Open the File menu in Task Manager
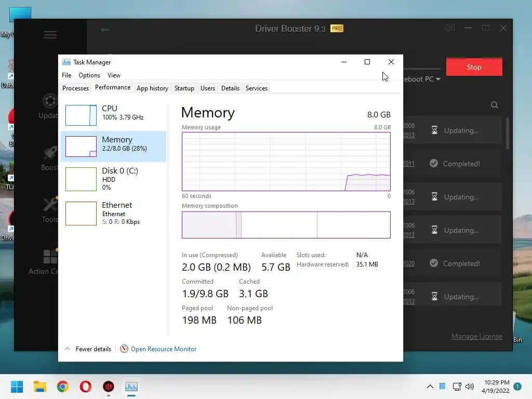This screenshot has width=532, height=399. pos(66,75)
